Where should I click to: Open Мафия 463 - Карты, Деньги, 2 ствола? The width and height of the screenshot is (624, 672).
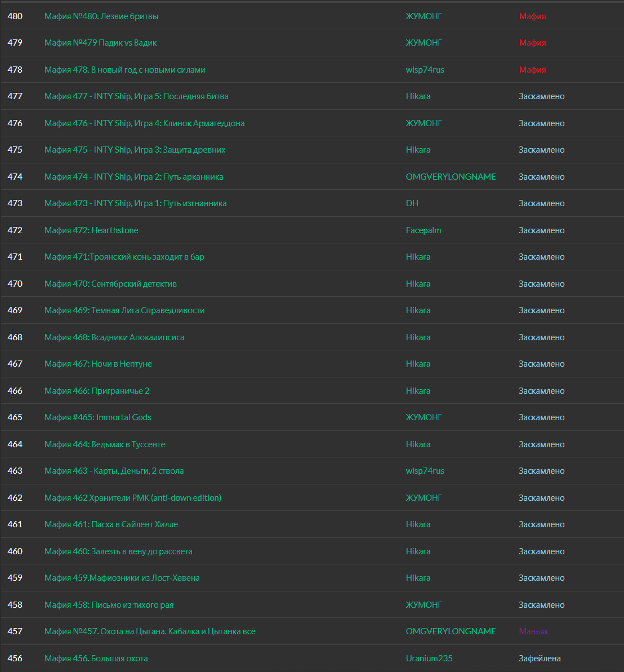(x=114, y=470)
